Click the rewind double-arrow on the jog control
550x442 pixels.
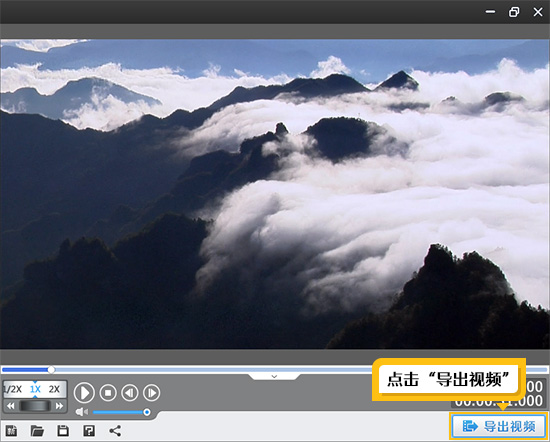pos(11,406)
